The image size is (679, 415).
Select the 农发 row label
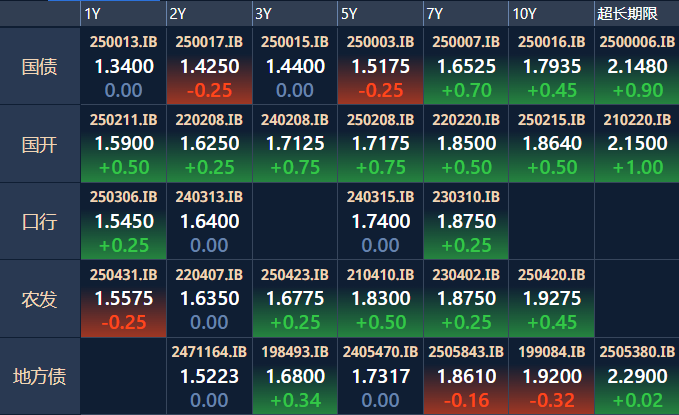40,299
